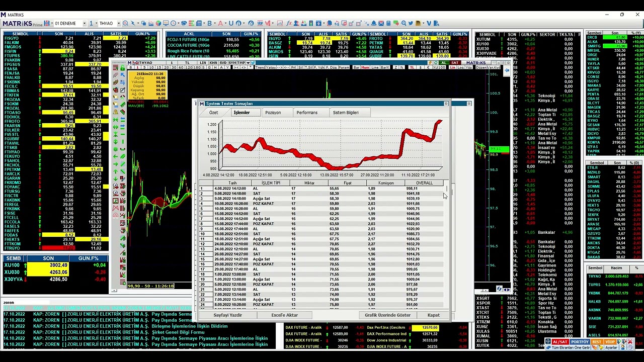Click the Sayfayı Yazdır button
The height and width of the screenshot is (362, 644).
click(228, 315)
